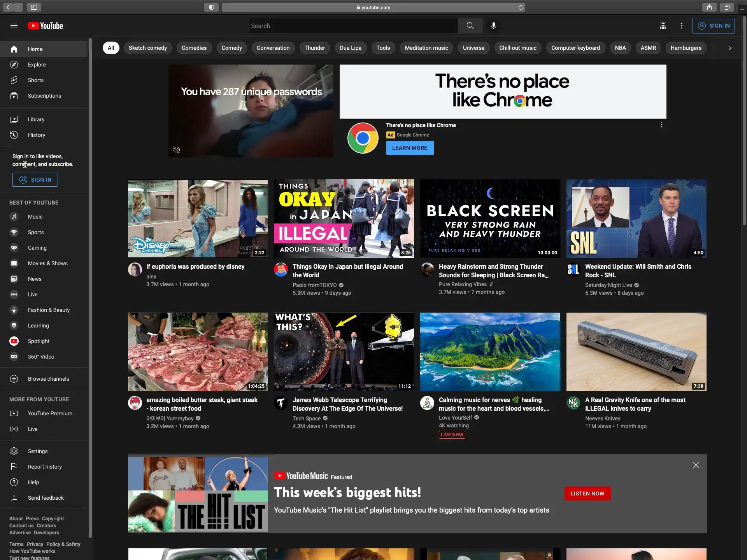Open the YouTube apps grid icon
Screen dimensions: 747x560
click(x=663, y=26)
